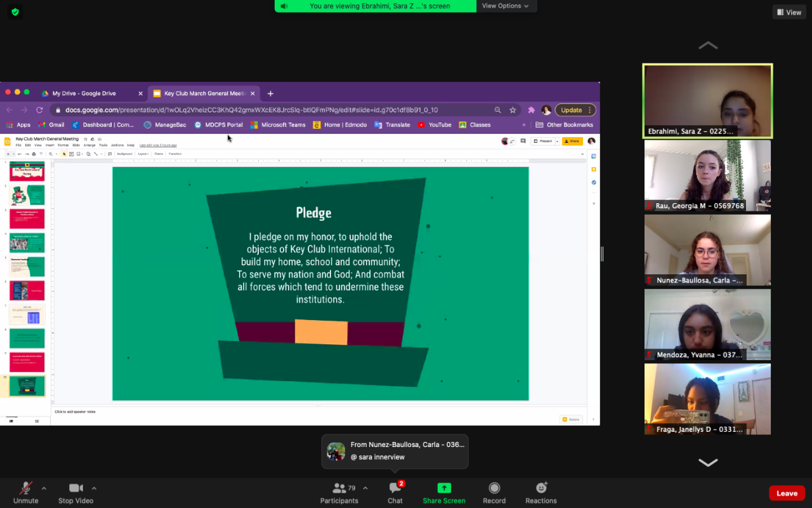Select Key Club March General Meeting browser tab
Viewport: 812px width, 508px height.
pyautogui.click(x=204, y=93)
